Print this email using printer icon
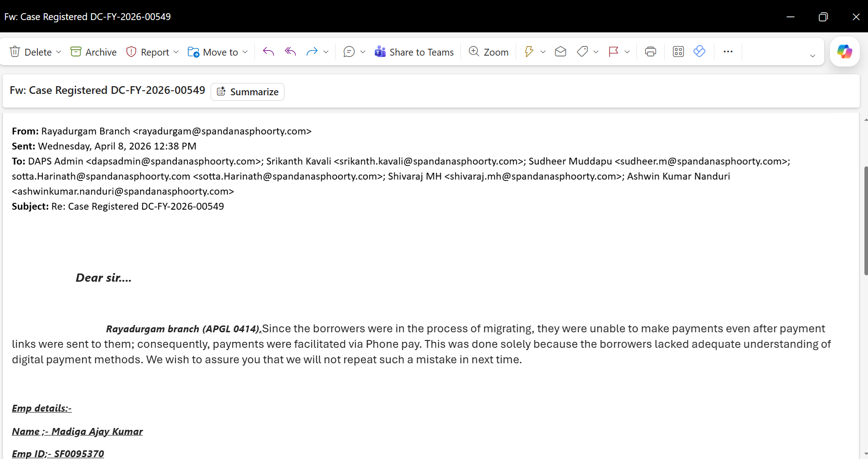This screenshot has width=868, height=459. tap(651, 52)
